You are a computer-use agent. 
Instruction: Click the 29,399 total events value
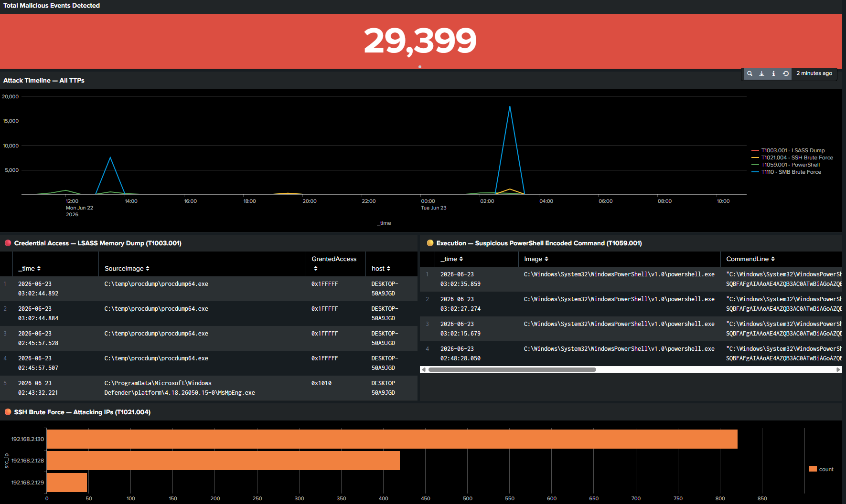[420, 41]
